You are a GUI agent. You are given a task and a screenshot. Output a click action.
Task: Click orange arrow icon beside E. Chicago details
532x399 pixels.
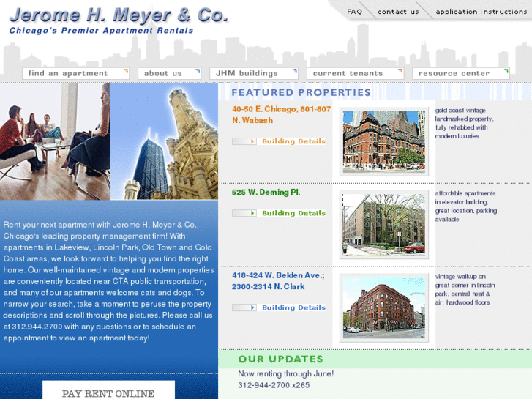(x=244, y=141)
